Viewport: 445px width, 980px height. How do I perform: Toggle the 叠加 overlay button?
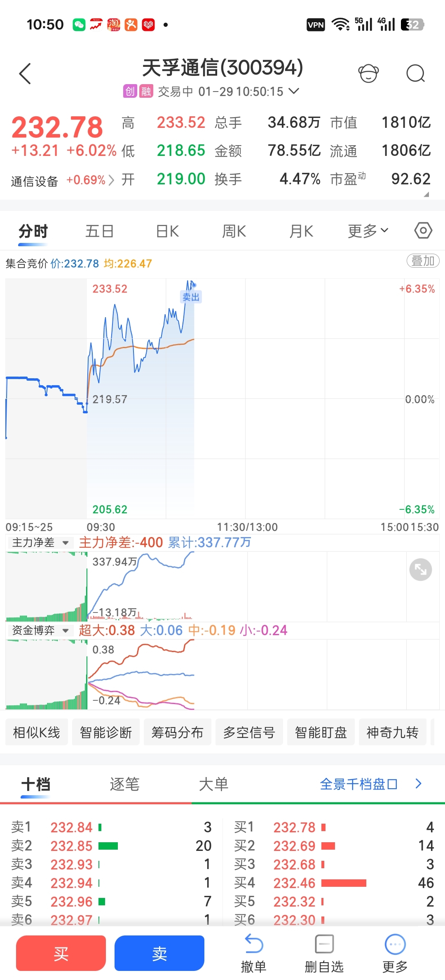(x=423, y=261)
